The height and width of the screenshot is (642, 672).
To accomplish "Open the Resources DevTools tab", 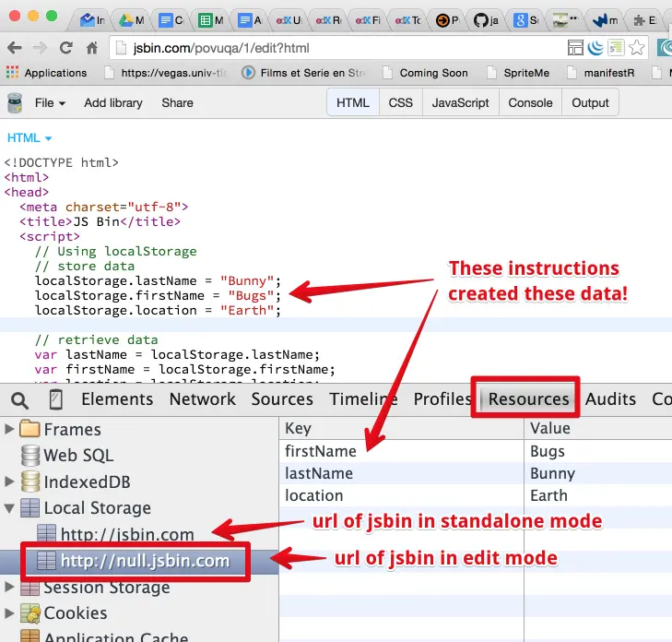I will (x=528, y=399).
